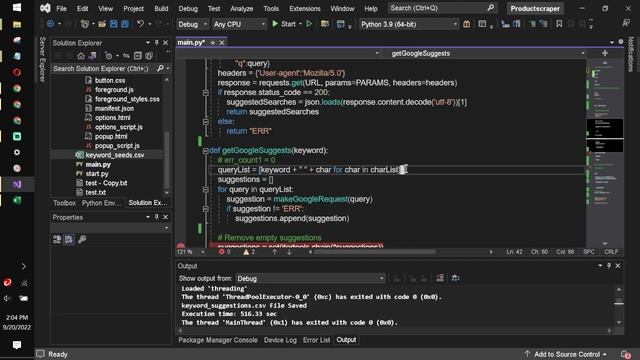The width and height of the screenshot is (640, 360).
Task: Select manifest.json in Solution Explorer
Action: 114,108
